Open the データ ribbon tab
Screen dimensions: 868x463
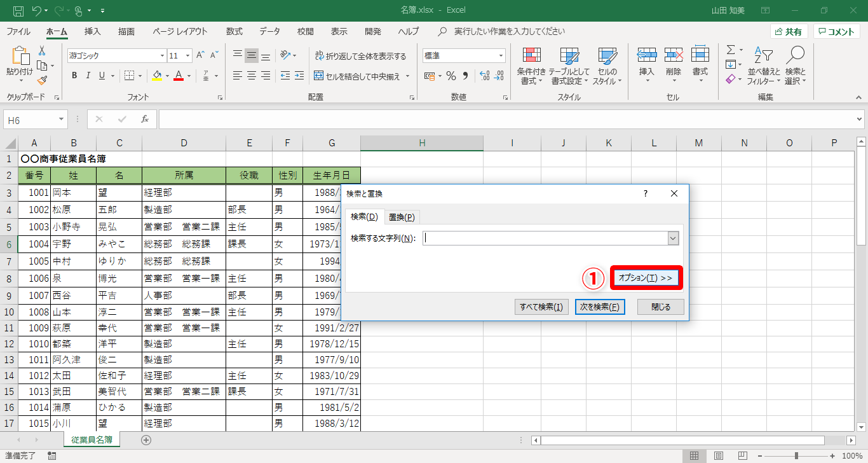(269, 31)
